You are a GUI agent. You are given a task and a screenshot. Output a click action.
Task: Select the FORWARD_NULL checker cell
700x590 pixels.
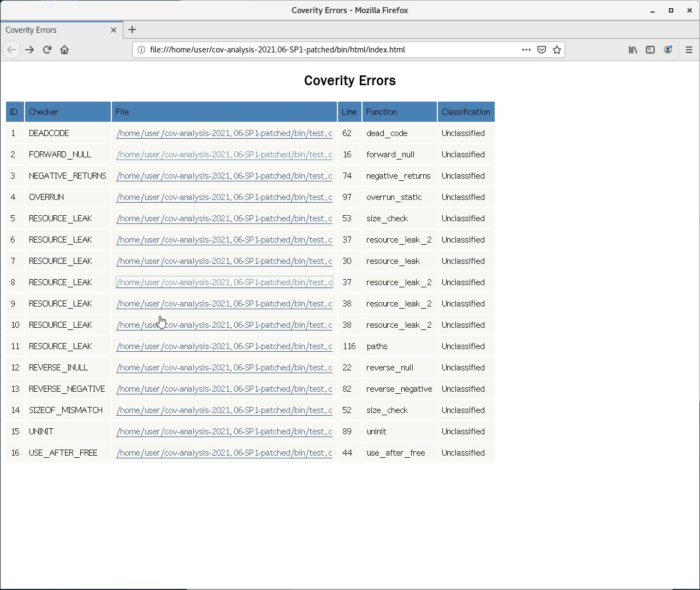[68, 155]
